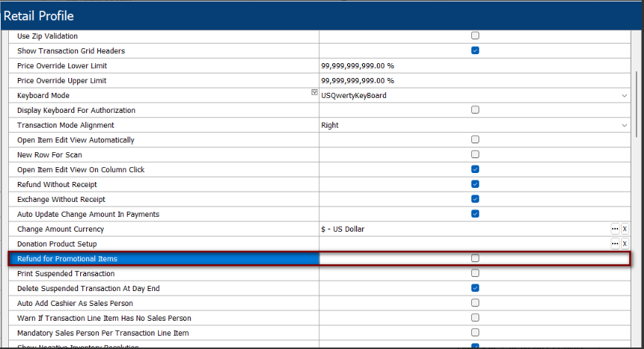Open the Donation Product Setup ellipsis button
This screenshot has height=349, width=644.
click(x=614, y=244)
